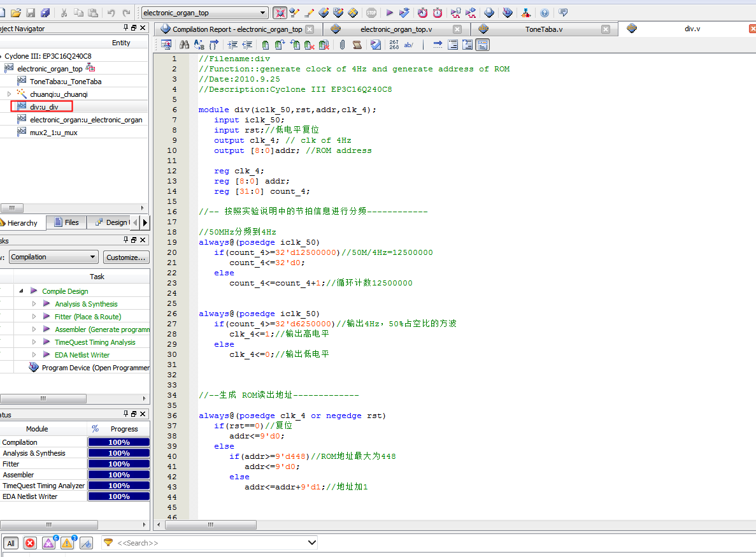
Task: Click the help question mark icon
Action: click(545, 13)
